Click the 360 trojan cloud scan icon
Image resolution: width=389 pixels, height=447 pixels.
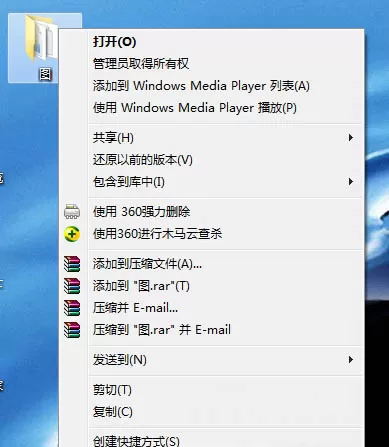pyautogui.click(x=72, y=234)
